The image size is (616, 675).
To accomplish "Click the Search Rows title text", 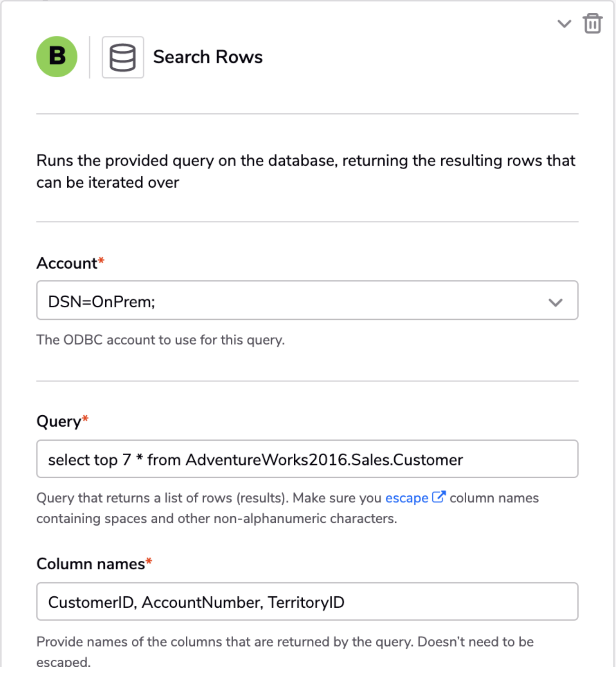I will pyautogui.click(x=208, y=57).
